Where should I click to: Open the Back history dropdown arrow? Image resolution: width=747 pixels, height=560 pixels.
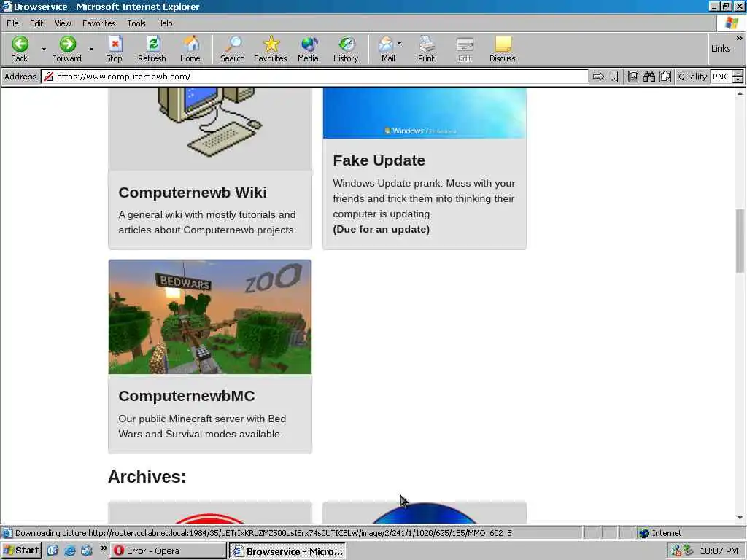pyautogui.click(x=44, y=49)
